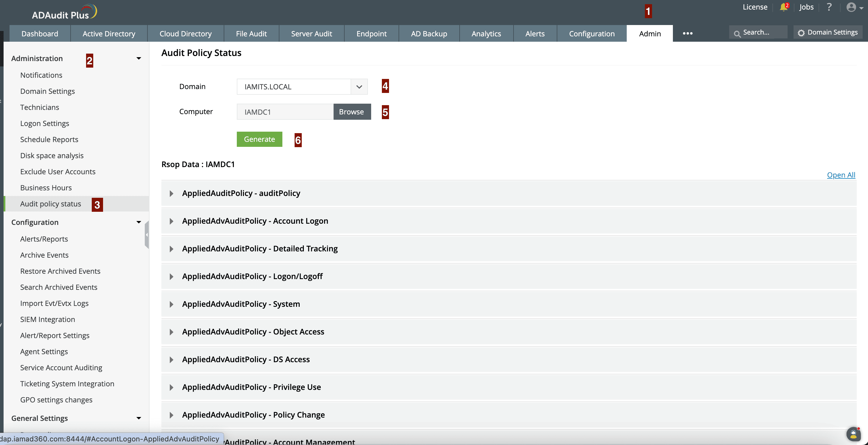Open the user account avatar menu

[x=852, y=7]
